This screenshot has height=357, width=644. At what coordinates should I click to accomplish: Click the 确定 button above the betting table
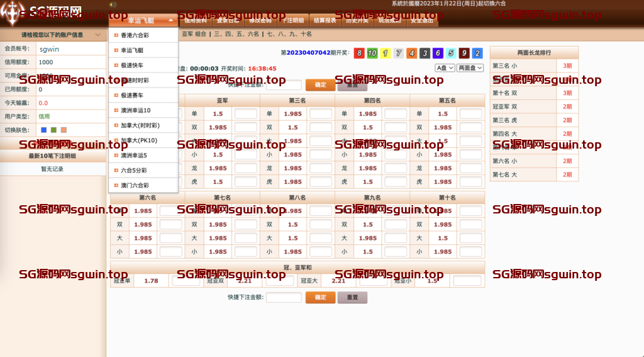320,85
